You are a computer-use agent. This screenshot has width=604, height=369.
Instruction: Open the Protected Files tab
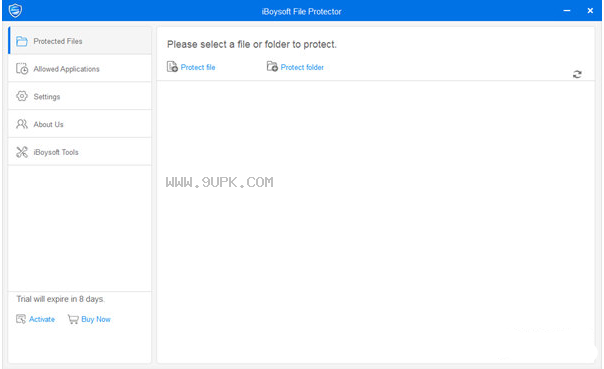(80, 41)
